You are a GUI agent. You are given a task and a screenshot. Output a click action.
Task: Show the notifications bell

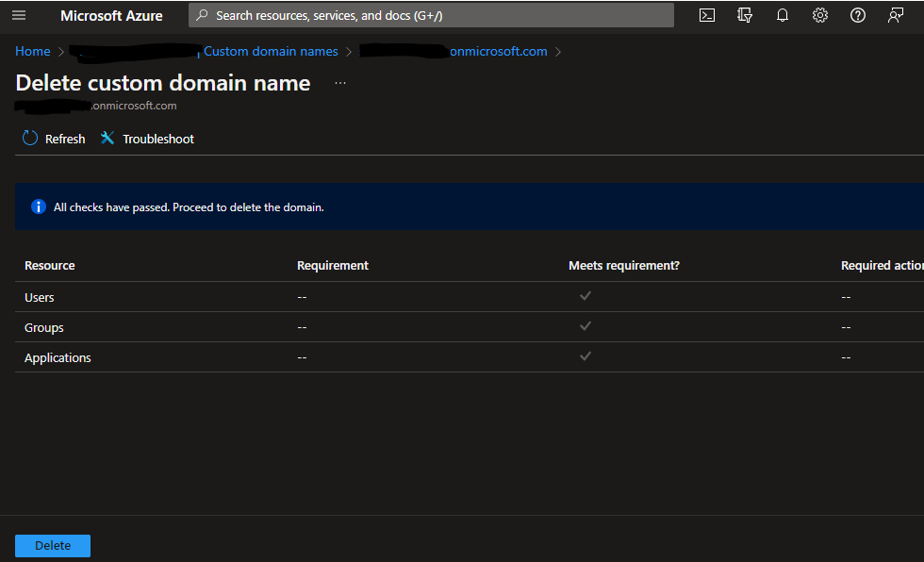783,15
